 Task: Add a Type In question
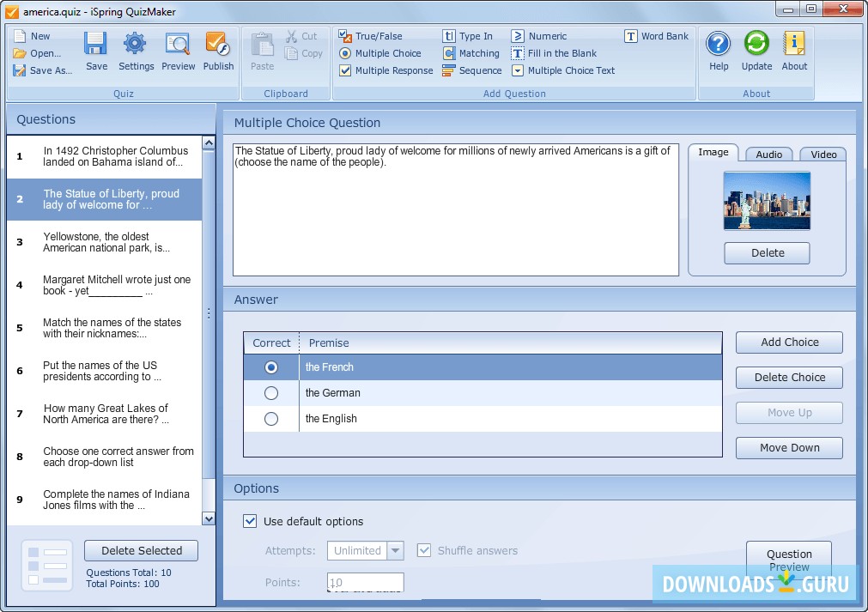(x=468, y=36)
